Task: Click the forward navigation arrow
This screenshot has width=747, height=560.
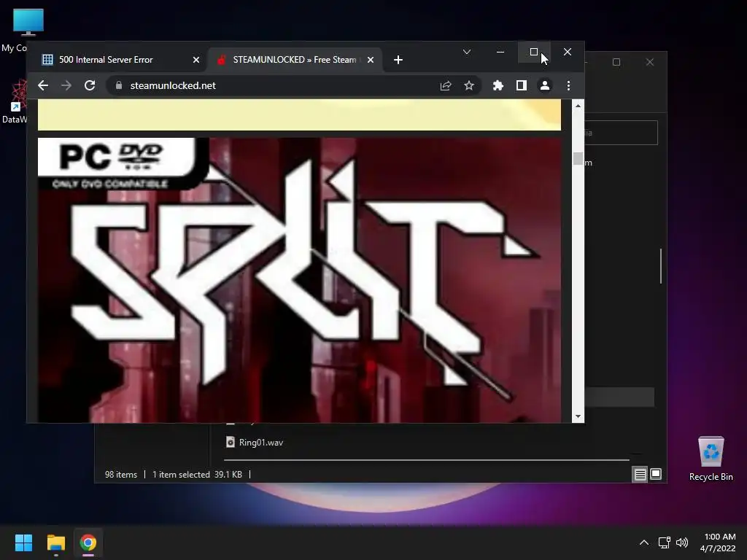Action: [x=66, y=86]
